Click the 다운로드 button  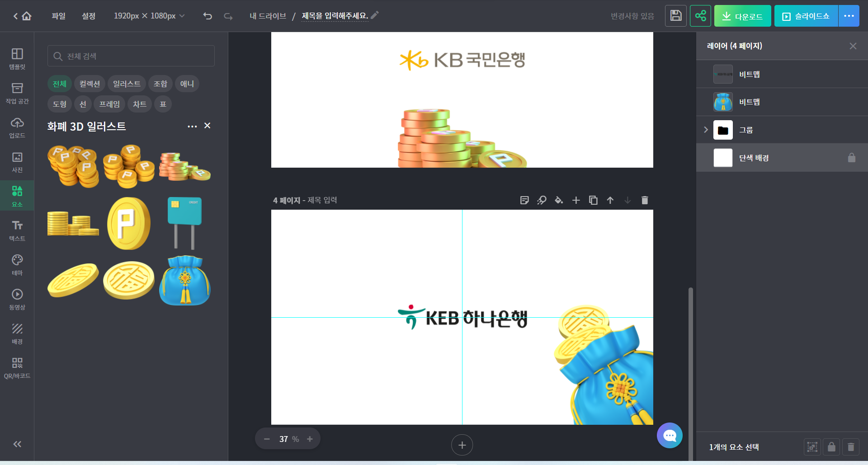pyautogui.click(x=742, y=16)
